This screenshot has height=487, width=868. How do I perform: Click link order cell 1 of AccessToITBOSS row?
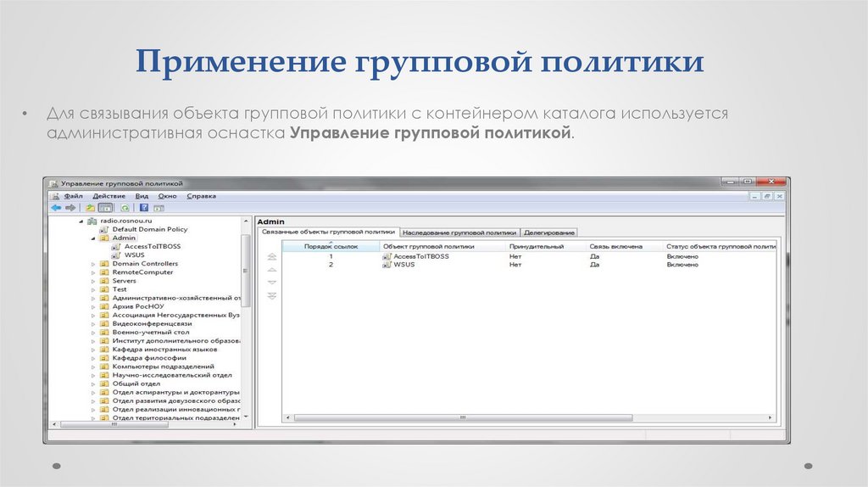(331, 256)
